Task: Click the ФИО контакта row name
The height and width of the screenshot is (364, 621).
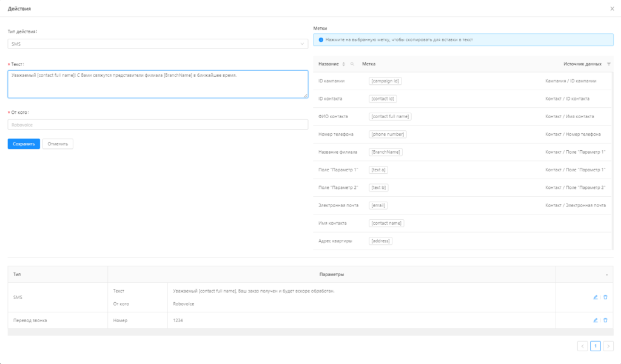Action: 333,117
